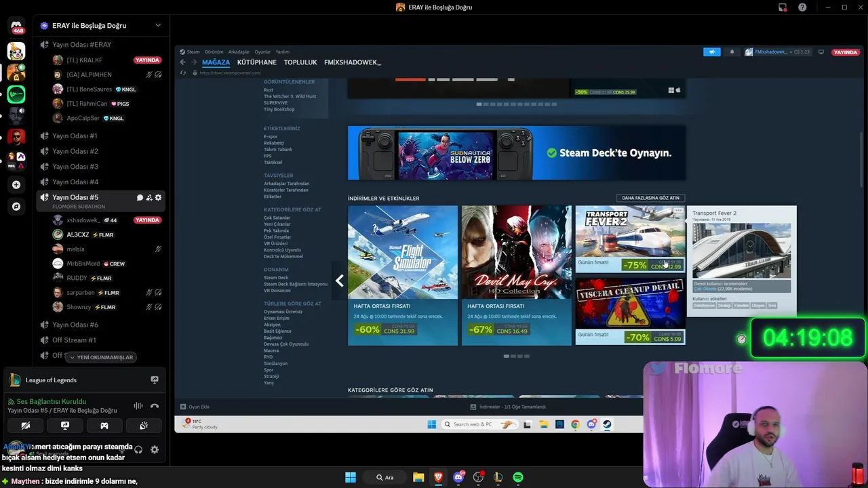Toggle deafen headphones in user panel
Image resolution: width=868 pixels, height=488 pixels.
(x=138, y=449)
